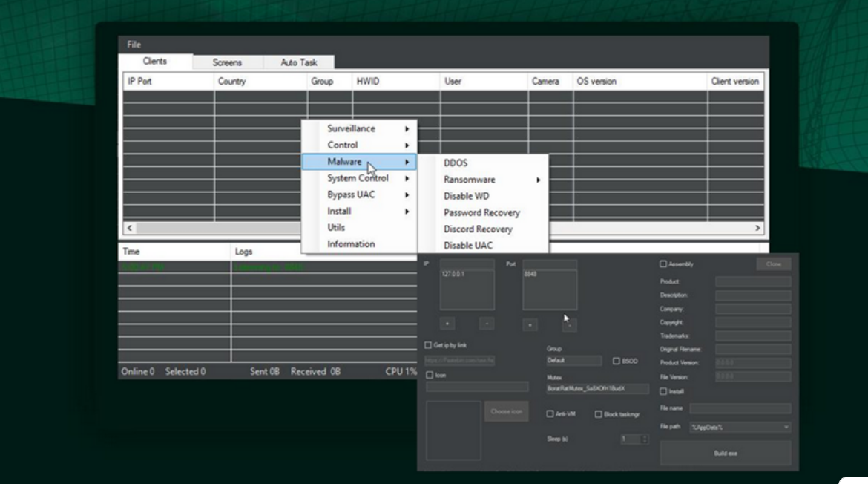Open the File menu
The image size is (868, 484).
coord(134,45)
